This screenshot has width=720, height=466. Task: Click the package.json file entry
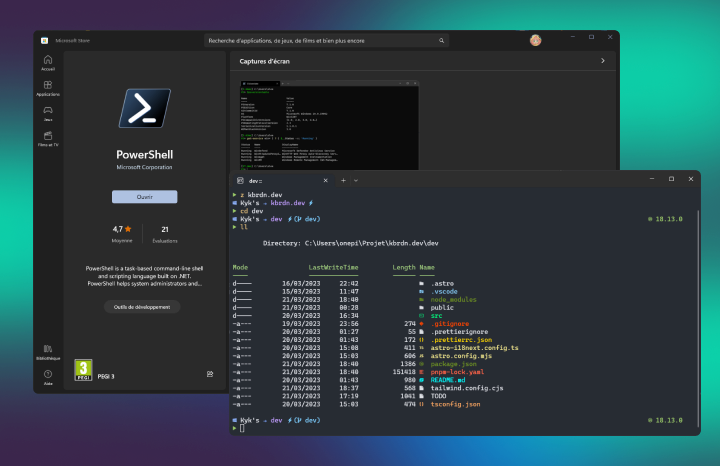[453, 364]
